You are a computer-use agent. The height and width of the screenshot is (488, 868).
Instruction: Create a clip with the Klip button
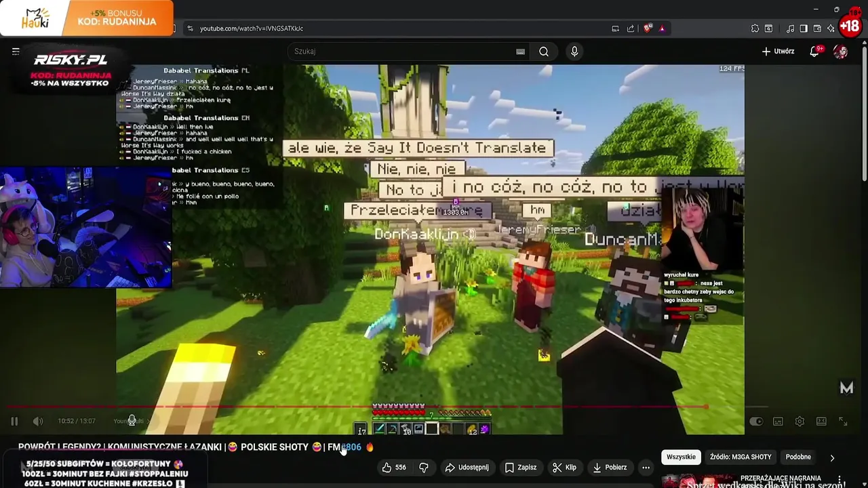click(x=564, y=467)
